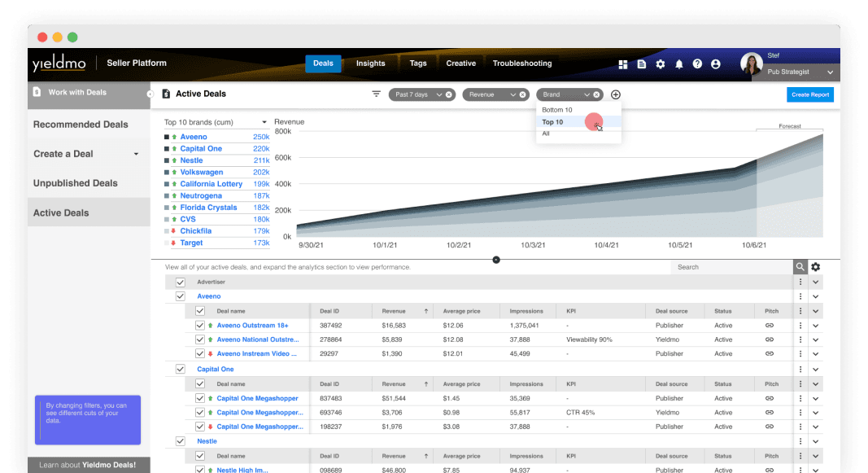Viewport: 868px width, 473px height.
Task: Expand the Aveeno group chevron
Action: (x=815, y=296)
